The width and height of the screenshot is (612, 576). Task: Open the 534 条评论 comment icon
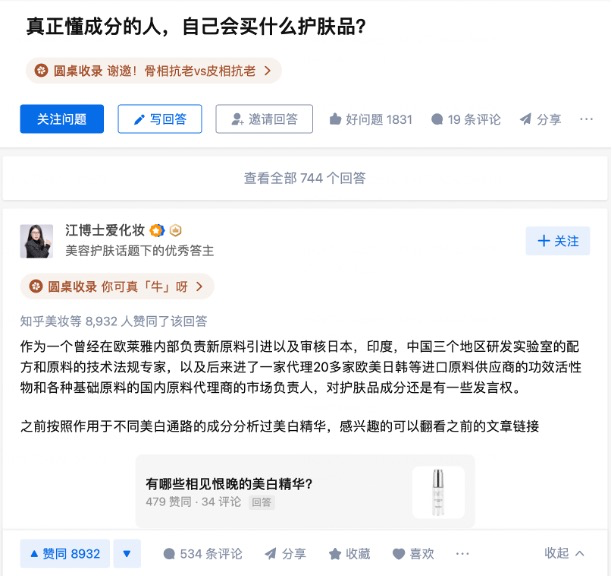coord(169,554)
